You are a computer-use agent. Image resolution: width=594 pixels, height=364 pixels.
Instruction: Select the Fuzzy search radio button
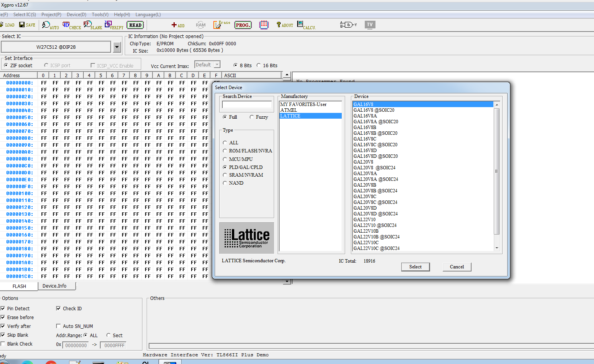(251, 117)
